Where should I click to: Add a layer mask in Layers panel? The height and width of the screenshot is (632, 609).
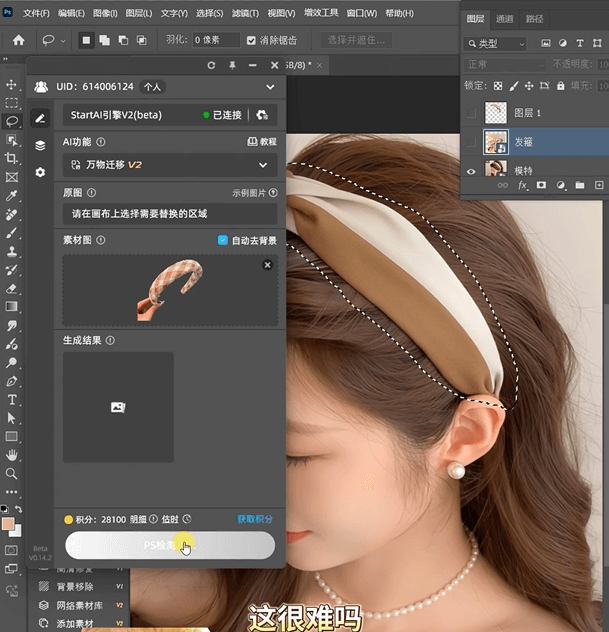click(x=541, y=185)
